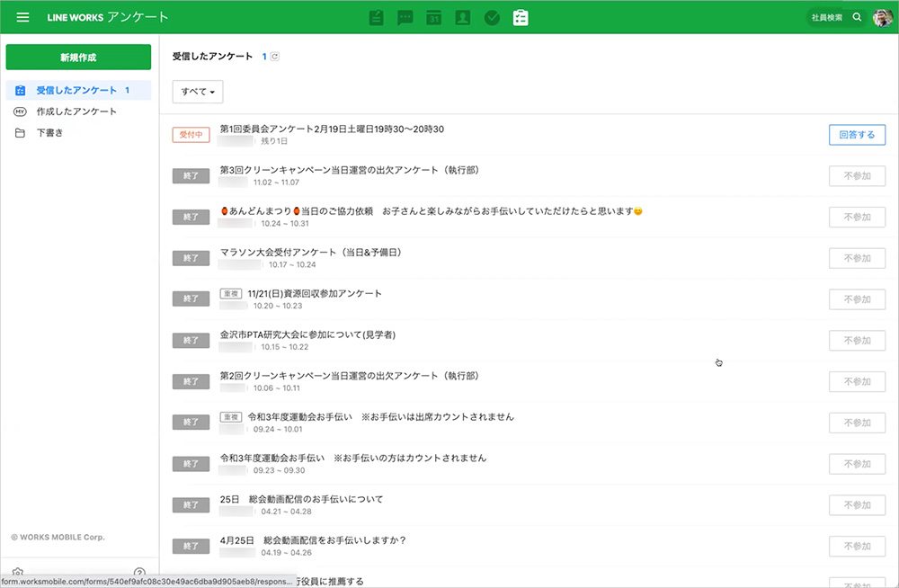The image size is (899, 588).
Task: Open the contacts address book icon
Action: pos(462,18)
